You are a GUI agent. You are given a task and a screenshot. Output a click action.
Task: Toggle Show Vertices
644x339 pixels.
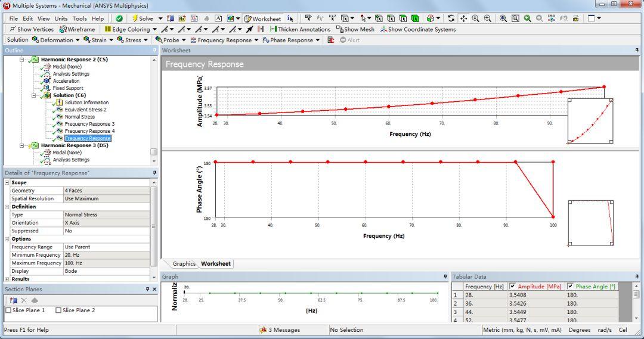point(32,29)
